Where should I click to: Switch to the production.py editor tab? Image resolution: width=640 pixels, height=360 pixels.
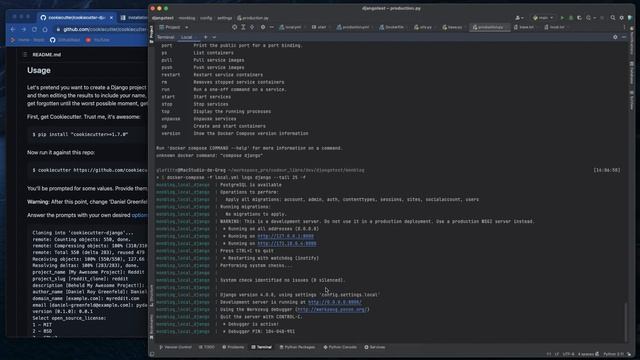[x=489, y=27]
